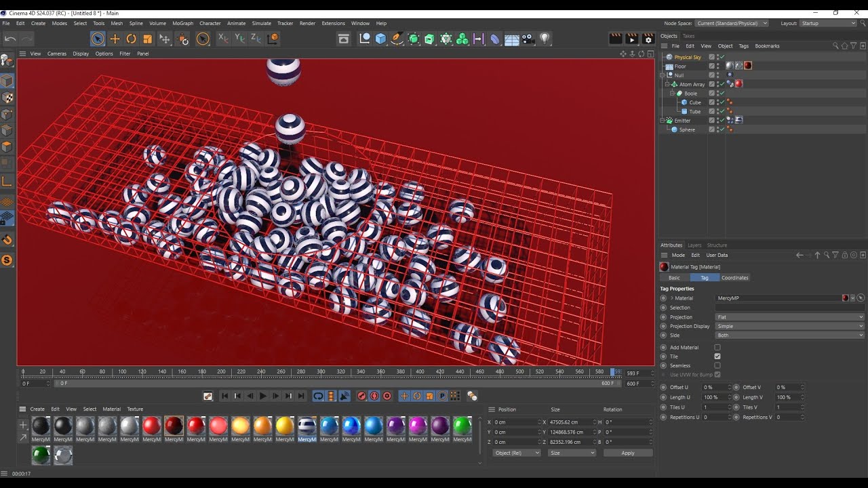
Task: Open the Size mode dropdown
Action: 572,453
